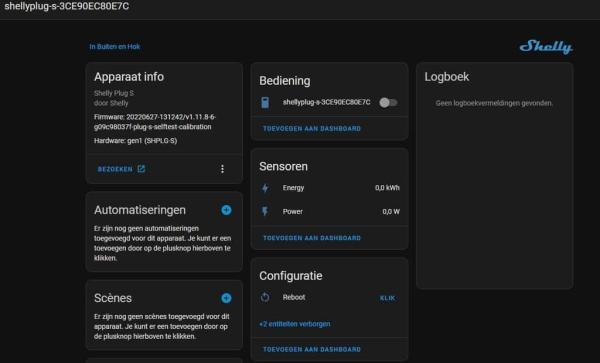Click the plug icon in Bediening card
The width and height of the screenshot is (600, 363).
[265, 103]
